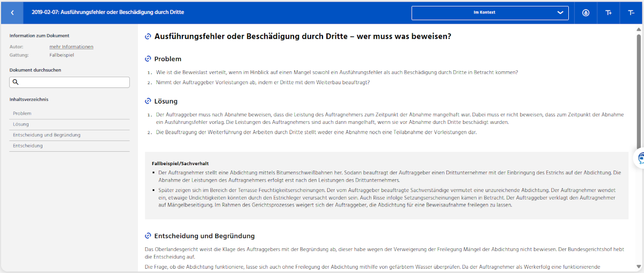Open the chat assistant bubble at right edge

tap(640, 158)
